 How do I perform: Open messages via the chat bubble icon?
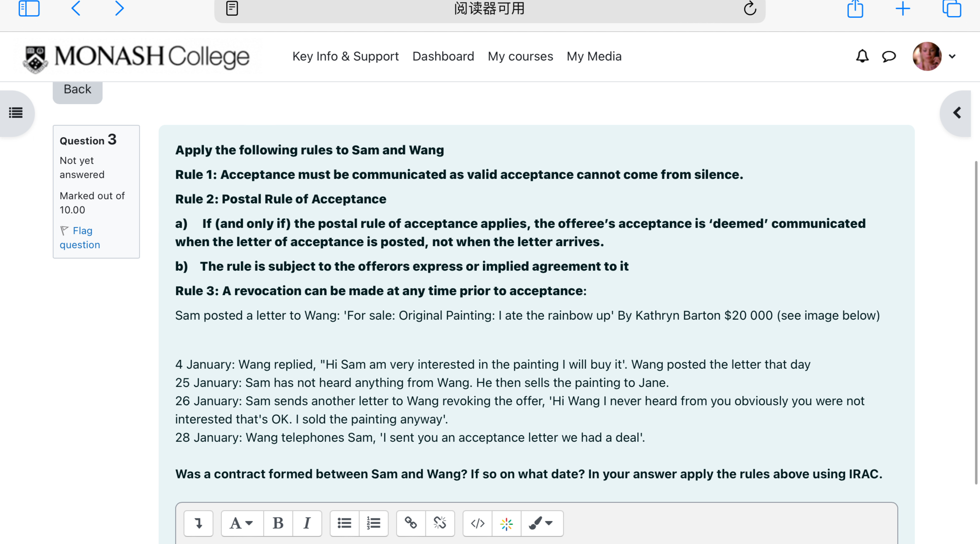click(x=889, y=56)
